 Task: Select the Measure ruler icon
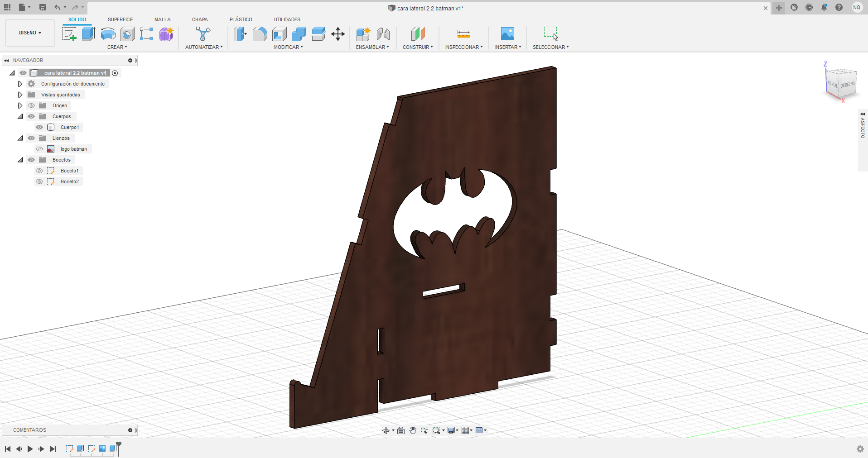pyautogui.click(x=464, y=34)
